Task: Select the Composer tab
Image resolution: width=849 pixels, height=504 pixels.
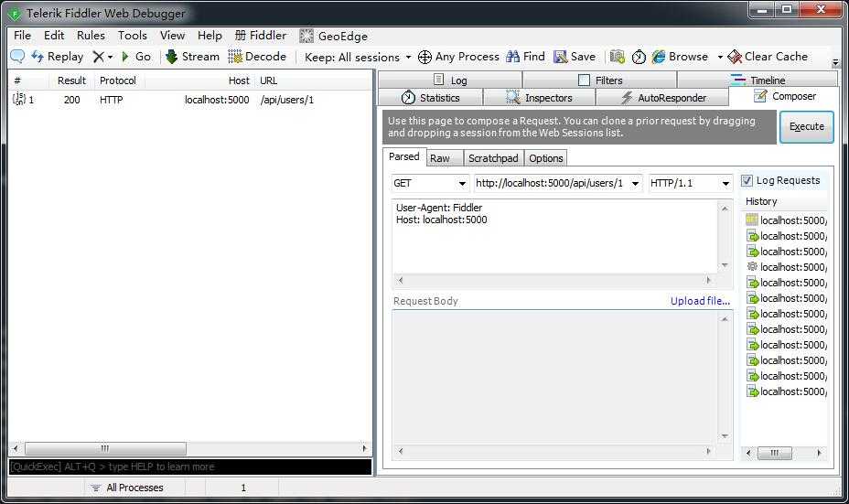Action: click(x=784, y=96)
